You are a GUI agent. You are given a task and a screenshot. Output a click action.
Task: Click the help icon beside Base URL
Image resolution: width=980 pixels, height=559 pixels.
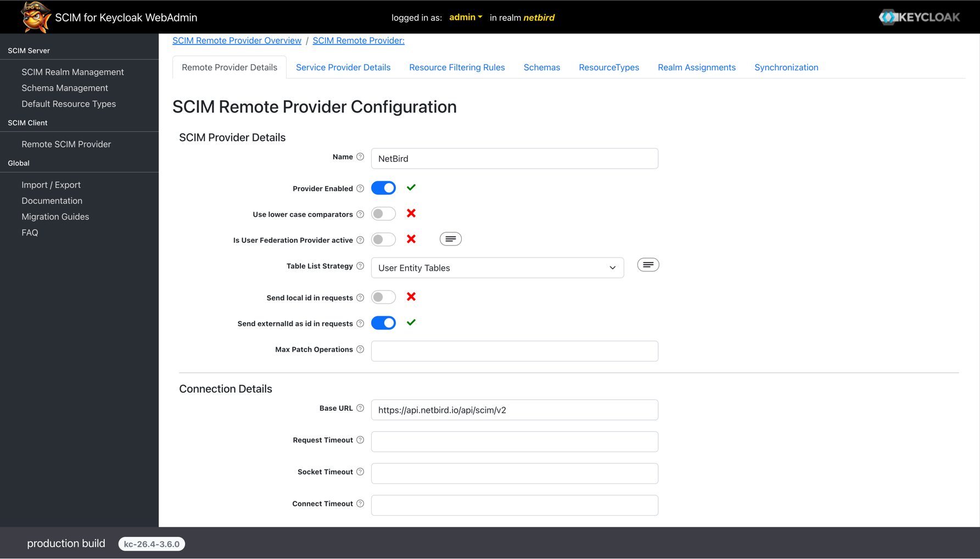click(361, 408)
